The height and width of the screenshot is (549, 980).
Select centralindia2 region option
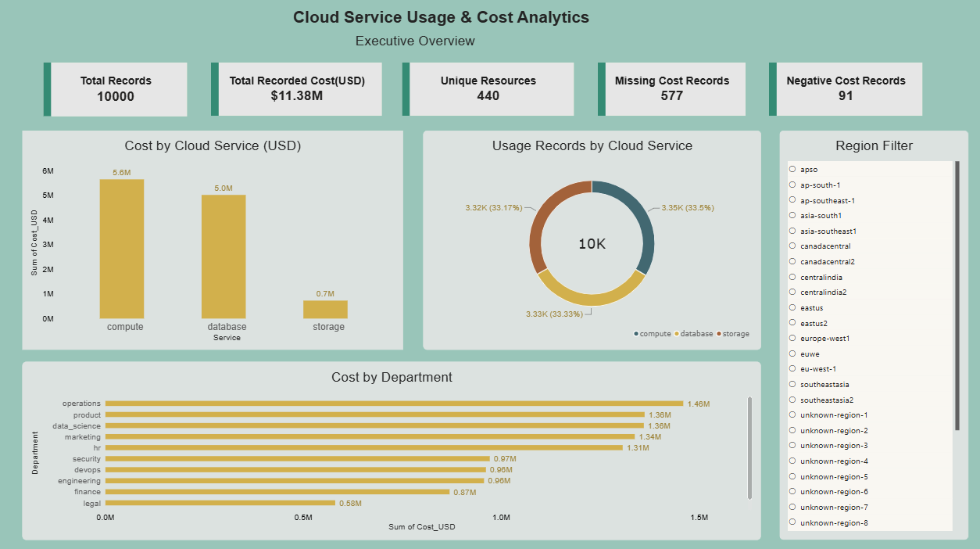point(792,292)
